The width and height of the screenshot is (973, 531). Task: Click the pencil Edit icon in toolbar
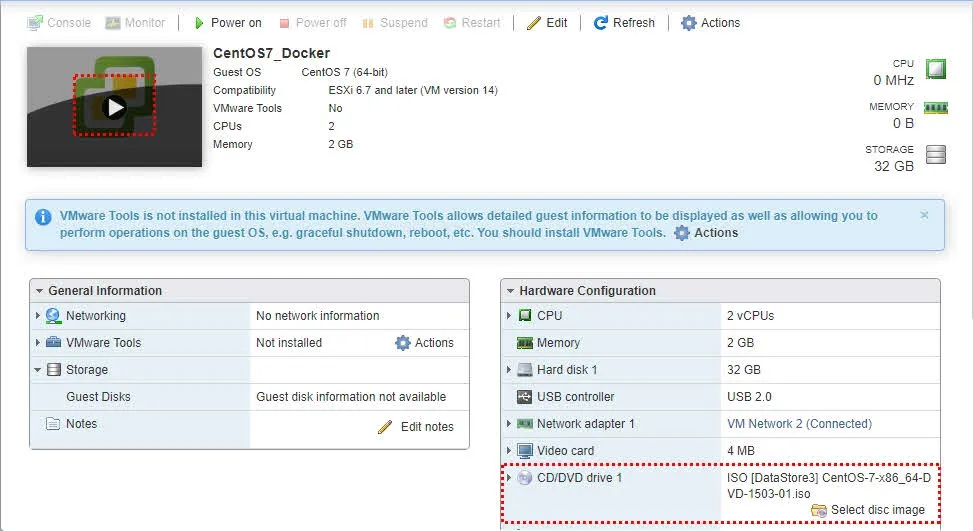[534, 22]
